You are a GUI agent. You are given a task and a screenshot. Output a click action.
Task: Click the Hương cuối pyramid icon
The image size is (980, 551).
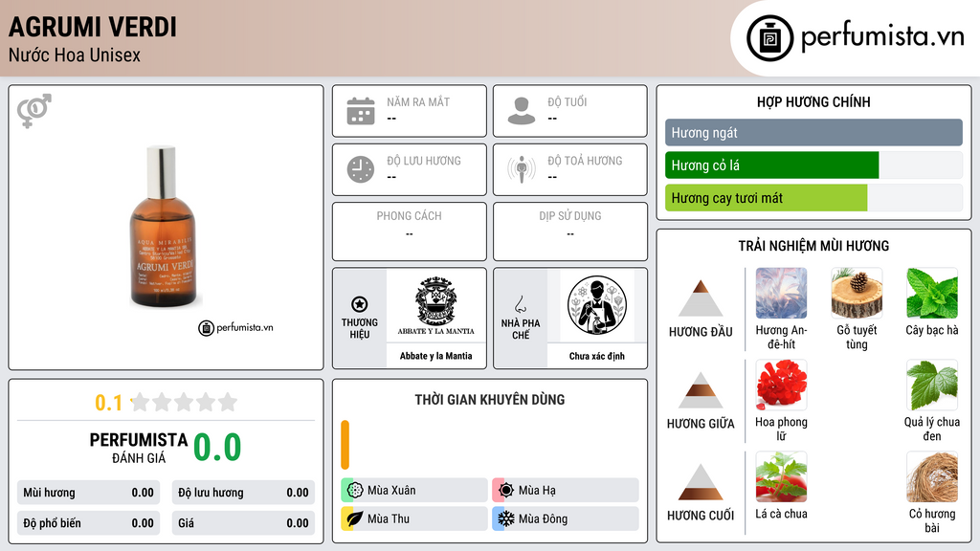tap(701, 482)
